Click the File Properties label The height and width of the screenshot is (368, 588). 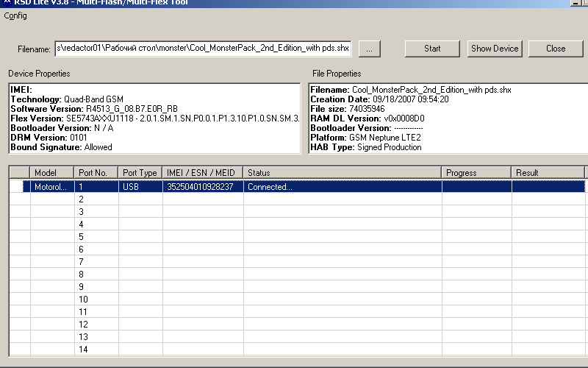(x=337, y=74)
